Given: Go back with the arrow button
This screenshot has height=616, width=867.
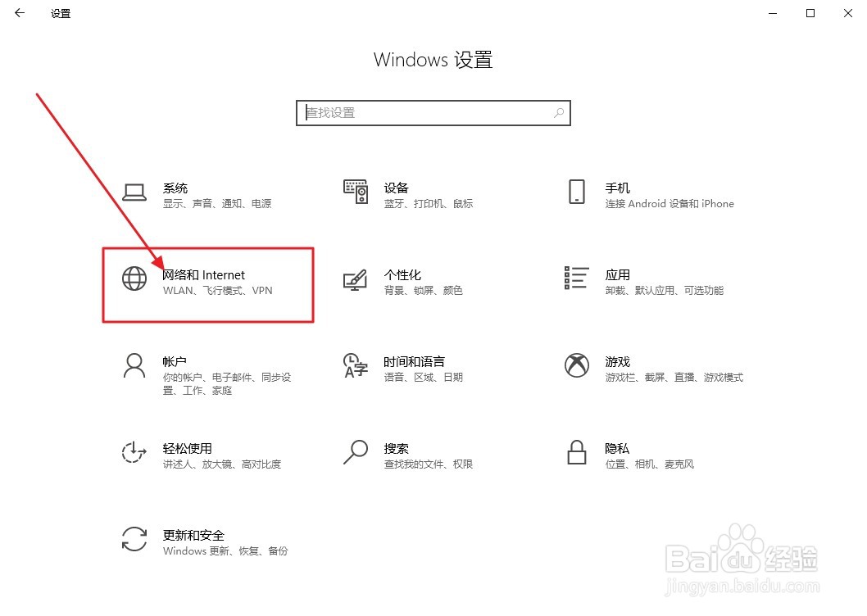Looking at the screenshot, I should pos(20,13).
